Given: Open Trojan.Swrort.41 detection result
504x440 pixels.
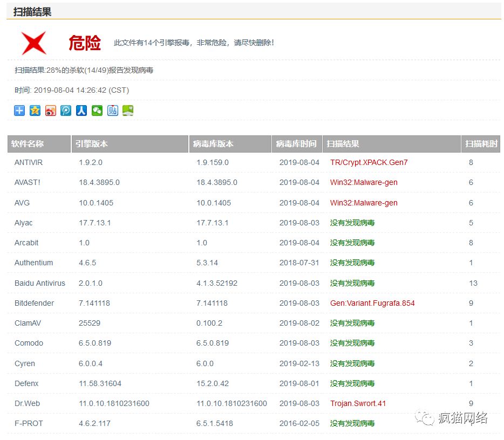Looking at the screenshot, I should coord(358,404).
